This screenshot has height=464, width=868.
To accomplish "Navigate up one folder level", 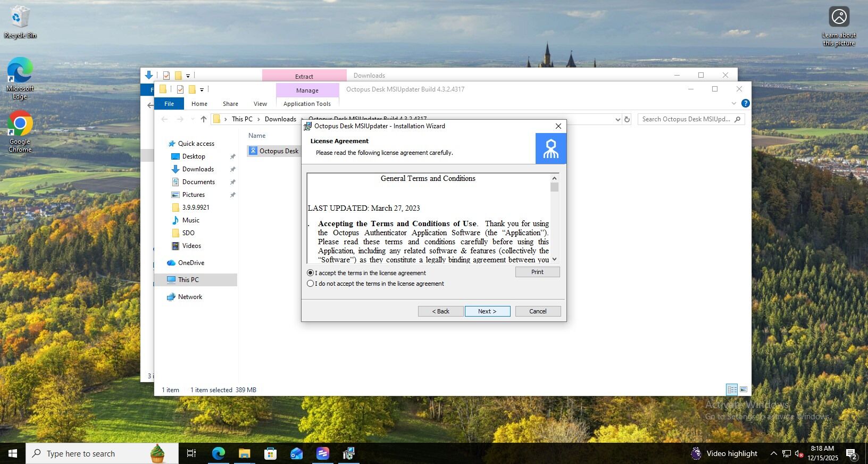I will click(203, 119).
